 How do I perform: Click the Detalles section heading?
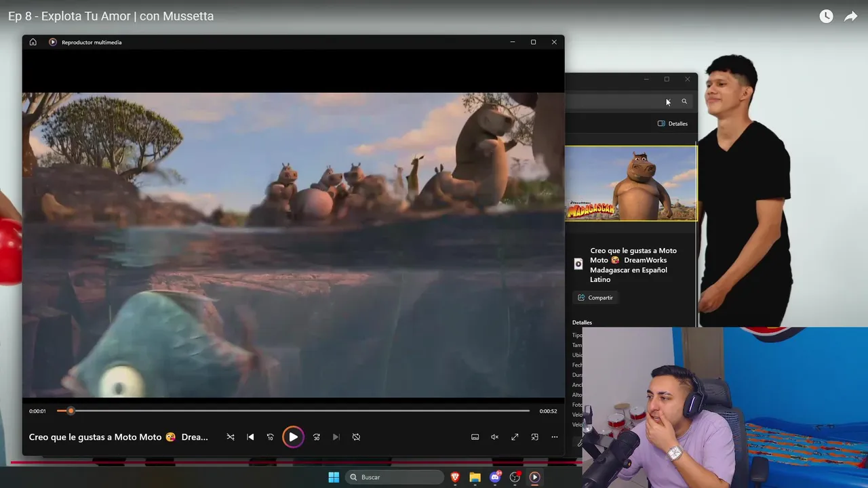582,323
